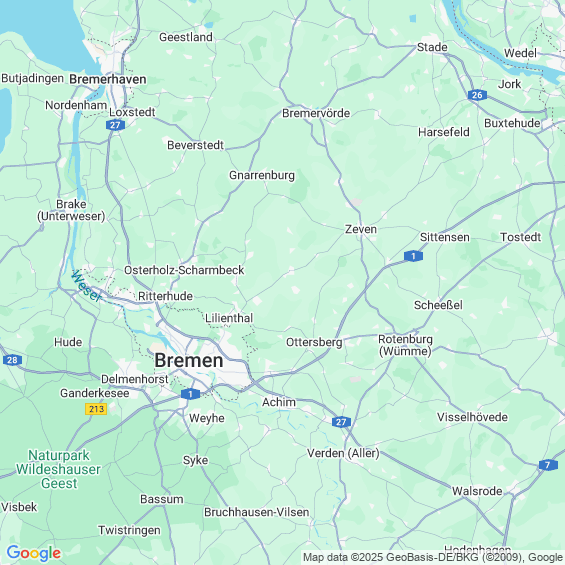565x565 pixels.
Task: Select the Stade town label
Action: pos(432,47)
